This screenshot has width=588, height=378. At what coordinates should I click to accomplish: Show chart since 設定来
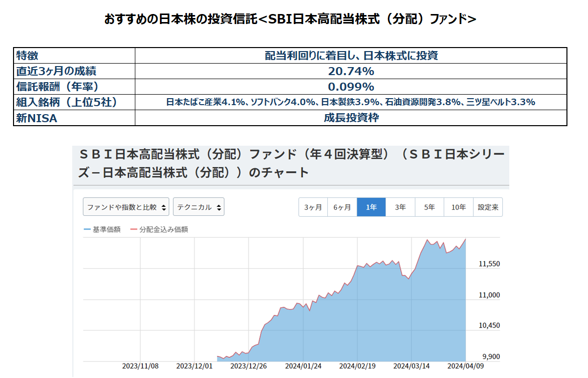coord(488,207)
